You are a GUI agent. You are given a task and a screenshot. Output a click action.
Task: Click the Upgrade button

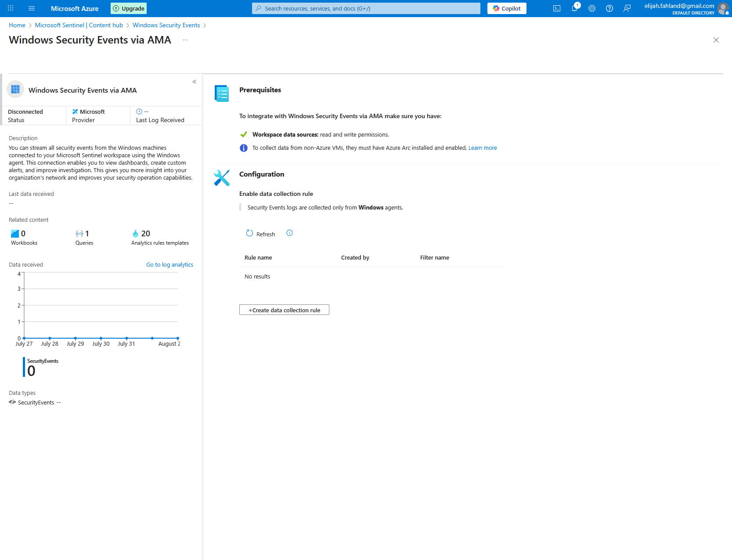(x=129, y=8)
